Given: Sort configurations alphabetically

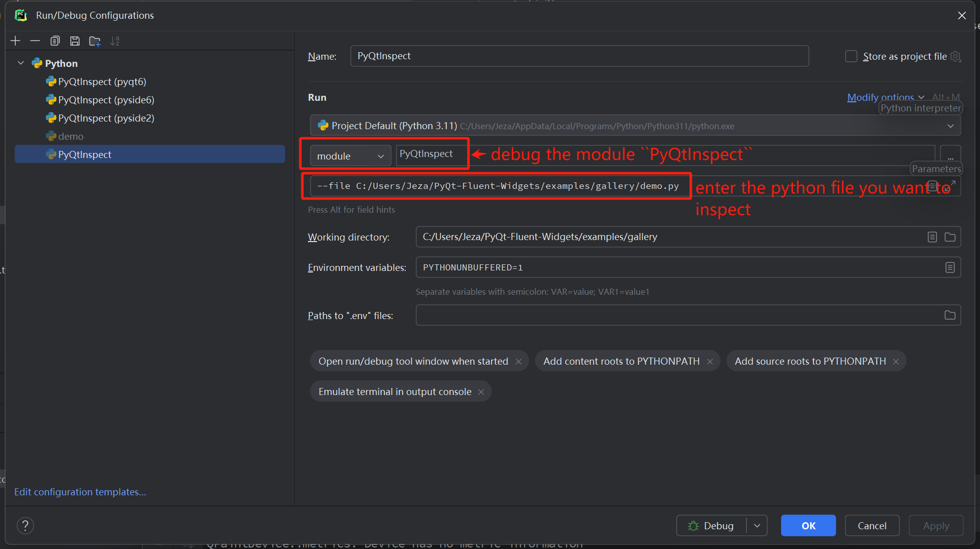Looking at the screenshot, I should point(115,41).
